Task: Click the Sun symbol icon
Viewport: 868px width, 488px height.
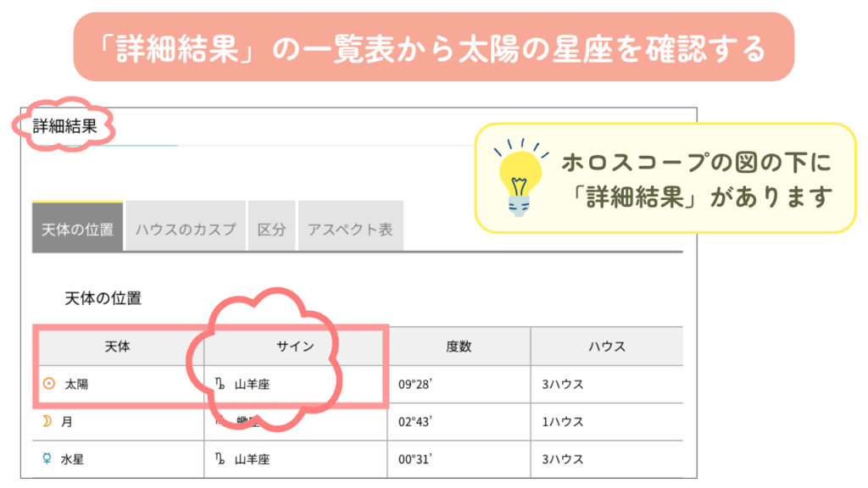Action: [48, 384]
